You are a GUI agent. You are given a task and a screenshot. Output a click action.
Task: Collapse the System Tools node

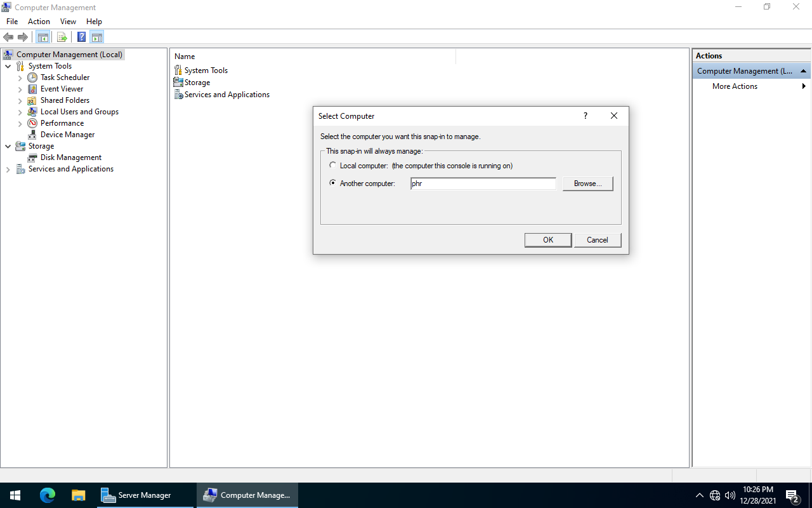[x=8, y=65]
